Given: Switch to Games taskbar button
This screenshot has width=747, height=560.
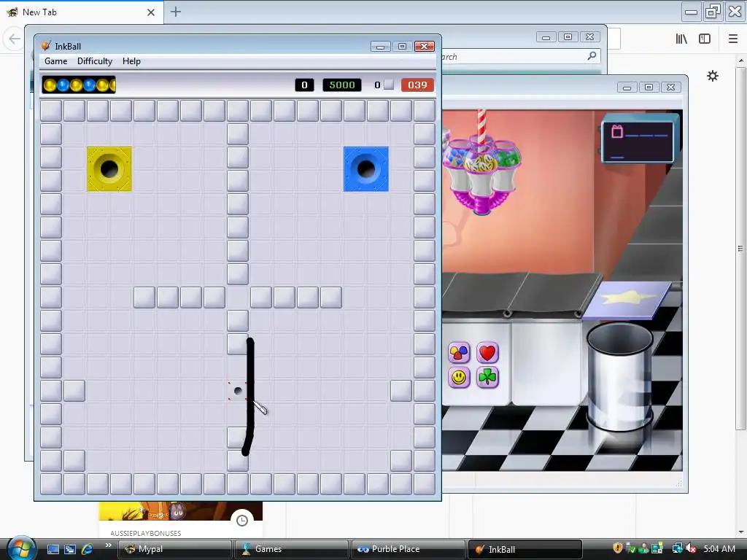Looking at the screenshot, I should (x=292, y=549).
